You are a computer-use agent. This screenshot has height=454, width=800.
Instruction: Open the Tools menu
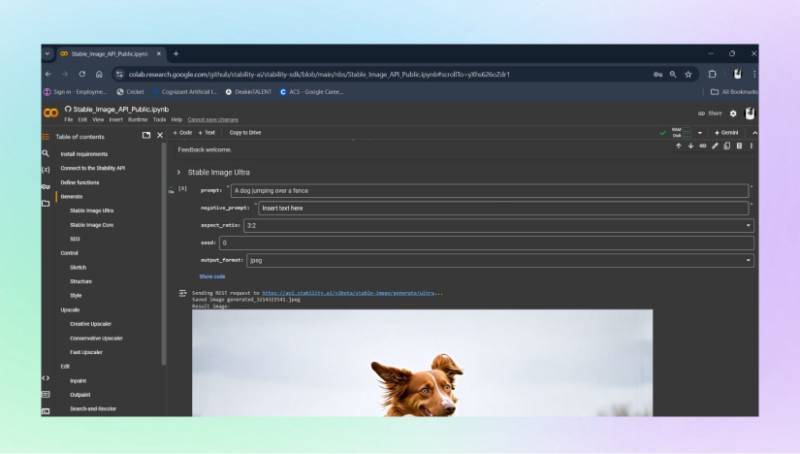pyautogui.click(x=159, y=120)
